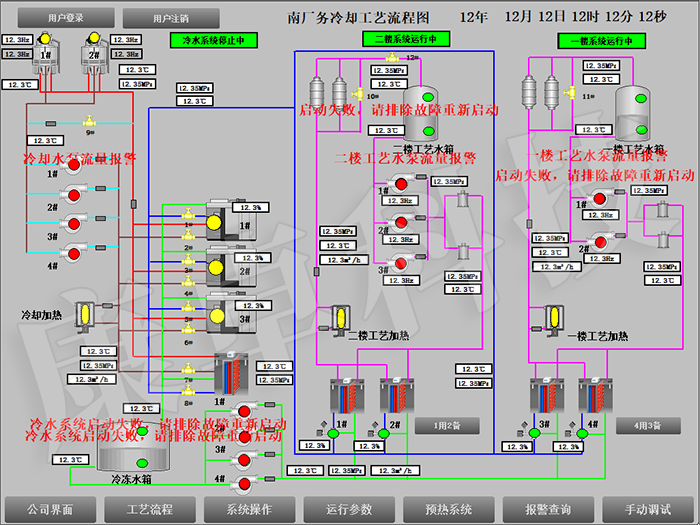Click the 冷冻水箱 tank
This screenshot has height=525, width=700.
[x=134, y=447]
